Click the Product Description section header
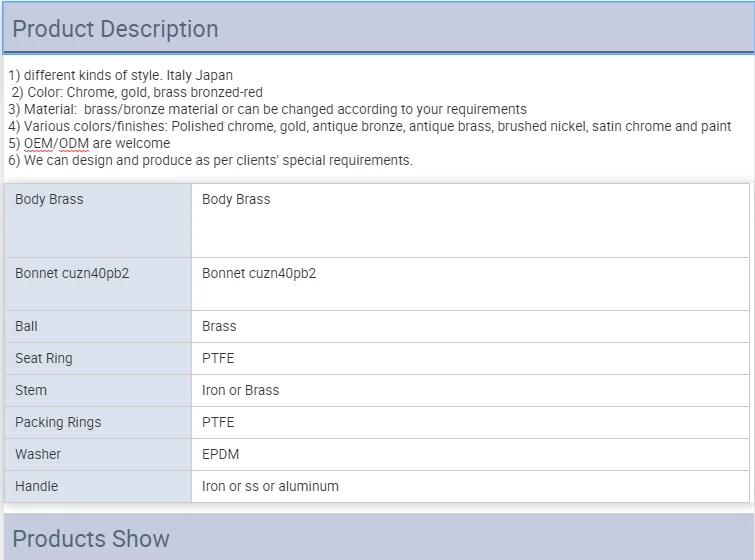The width and height of the screenshot is (755, 560). pyautogui.click(x=115, y=29)
